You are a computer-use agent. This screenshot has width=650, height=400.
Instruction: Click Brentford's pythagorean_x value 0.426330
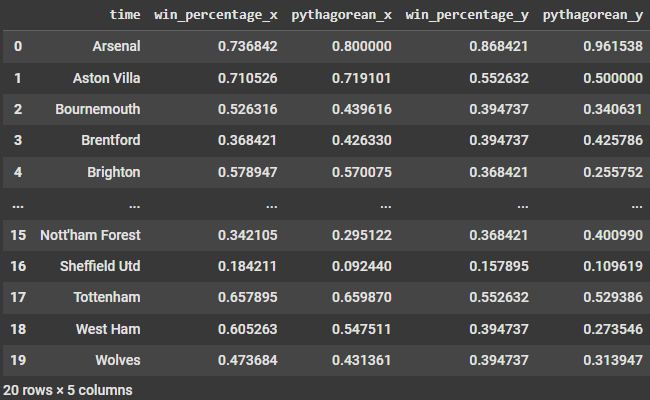point(361,140)
